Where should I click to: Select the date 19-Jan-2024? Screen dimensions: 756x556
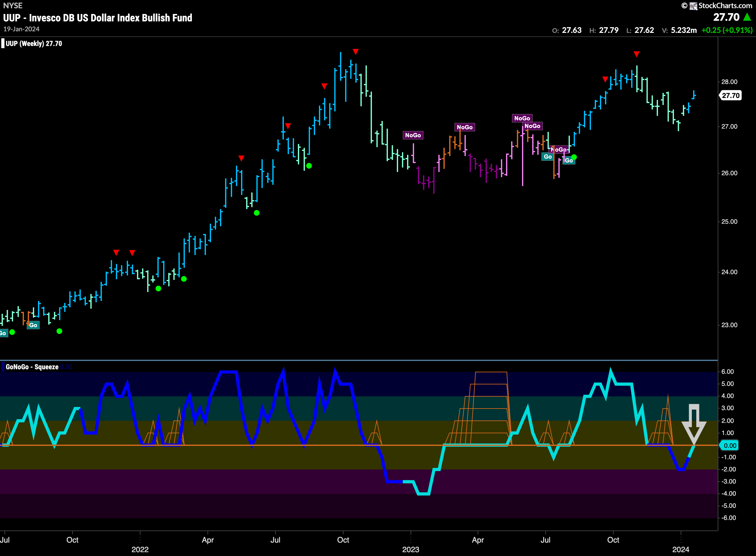(21, 29)
